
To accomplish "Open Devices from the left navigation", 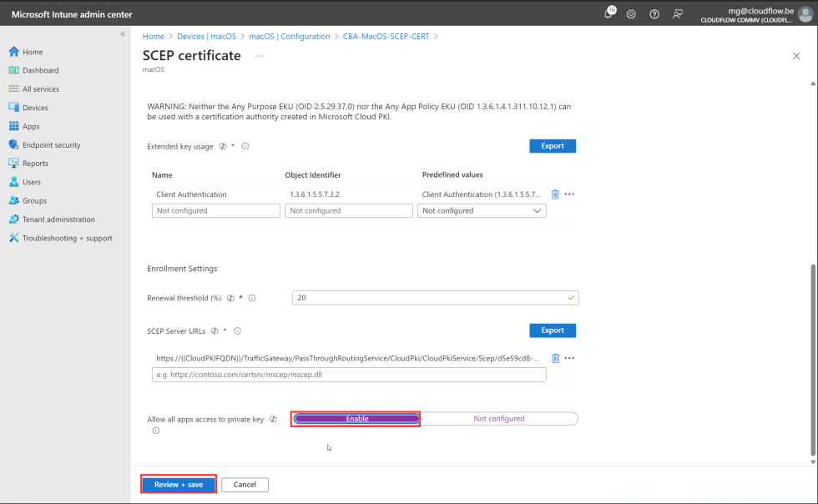I will [33, 107].
